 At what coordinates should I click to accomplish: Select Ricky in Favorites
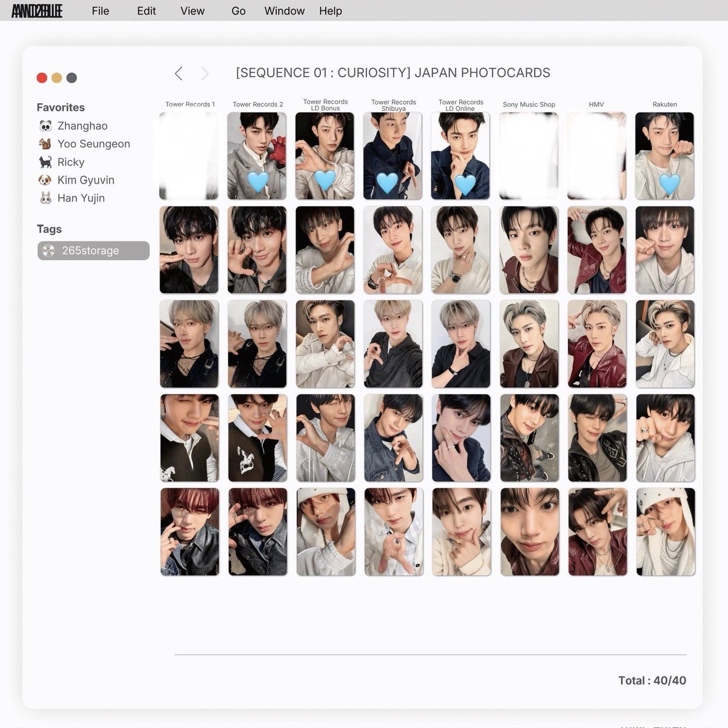coord(71,162)
